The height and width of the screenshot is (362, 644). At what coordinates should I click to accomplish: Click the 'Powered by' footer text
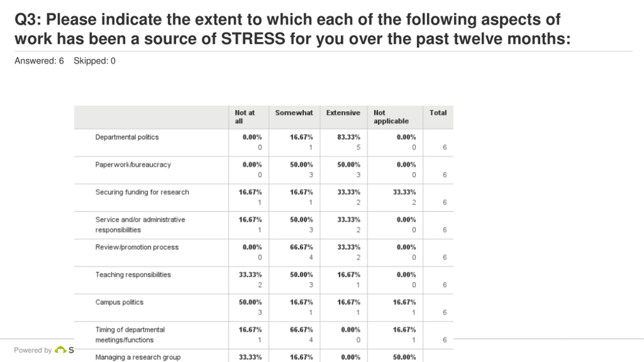(33, 350)
